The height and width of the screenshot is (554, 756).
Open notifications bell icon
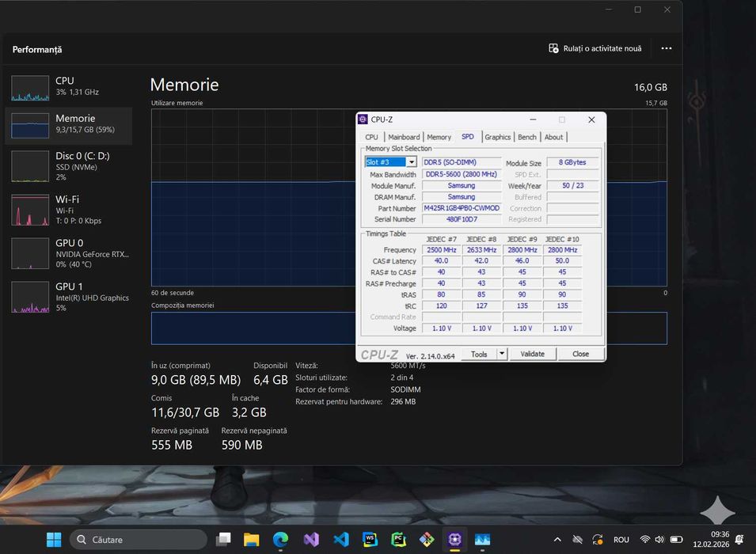click(x=739, y=540)
